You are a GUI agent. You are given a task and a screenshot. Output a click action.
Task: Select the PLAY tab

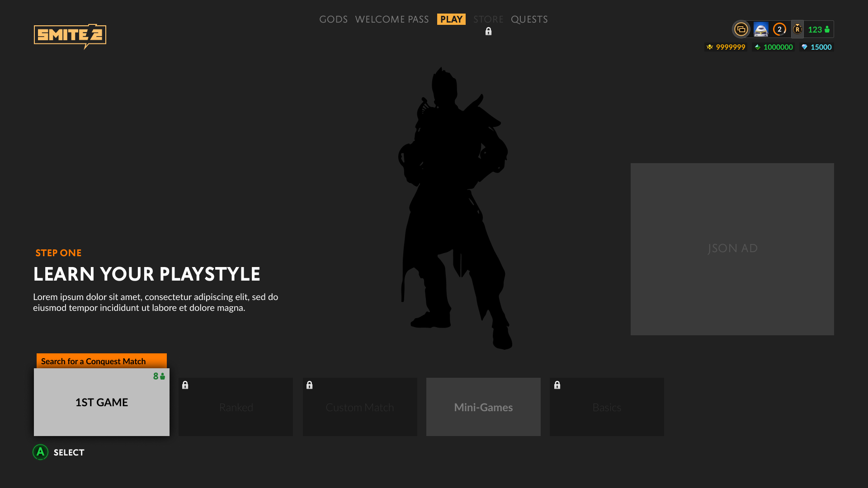(x=451, y=19)
